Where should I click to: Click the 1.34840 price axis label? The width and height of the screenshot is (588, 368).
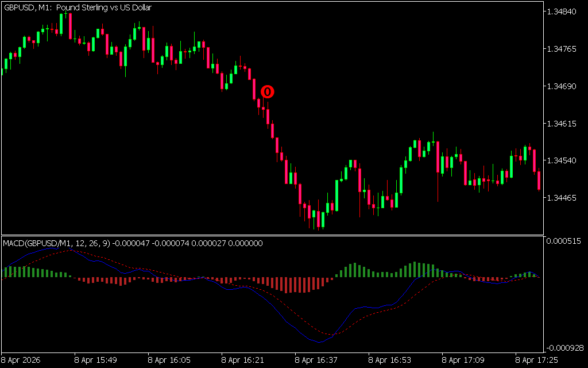[563, 12]
